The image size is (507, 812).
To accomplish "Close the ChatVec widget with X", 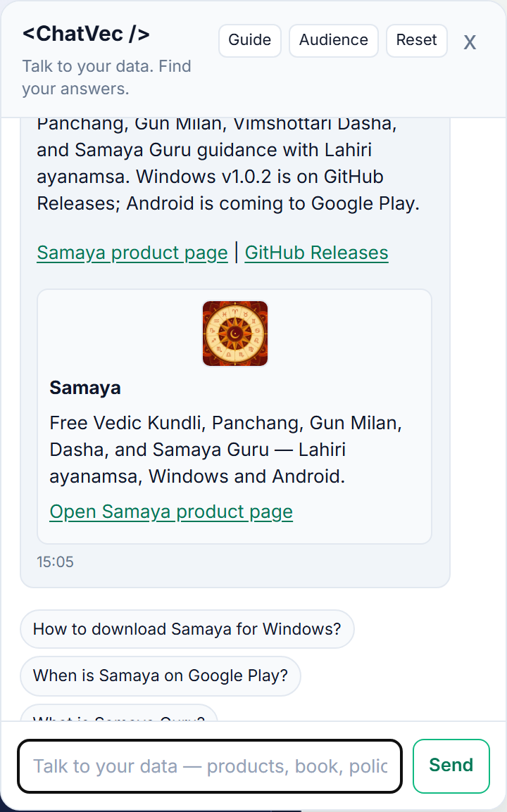I will click(x=470, y=42).
